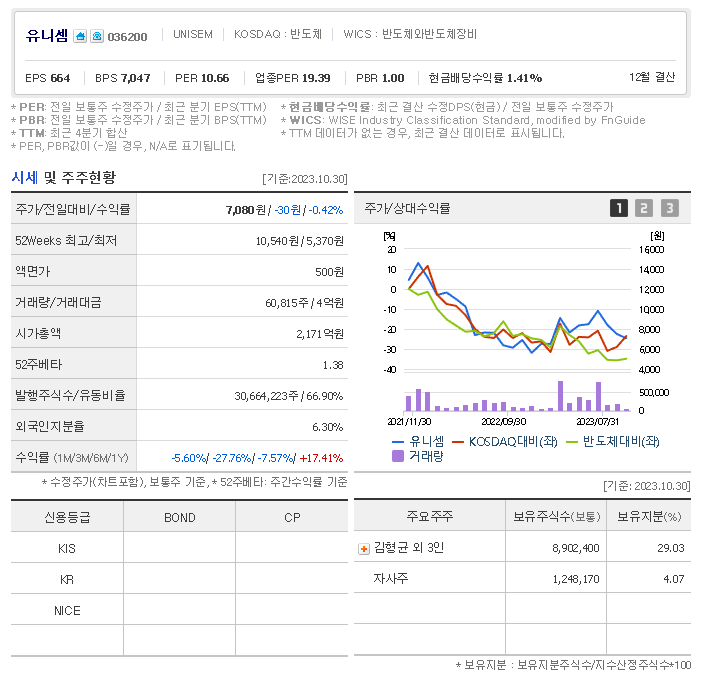This screenshot has height=677, width=703.
Task: Click the 거래량 60,815주/4억원 value
Action: [304, 304]
